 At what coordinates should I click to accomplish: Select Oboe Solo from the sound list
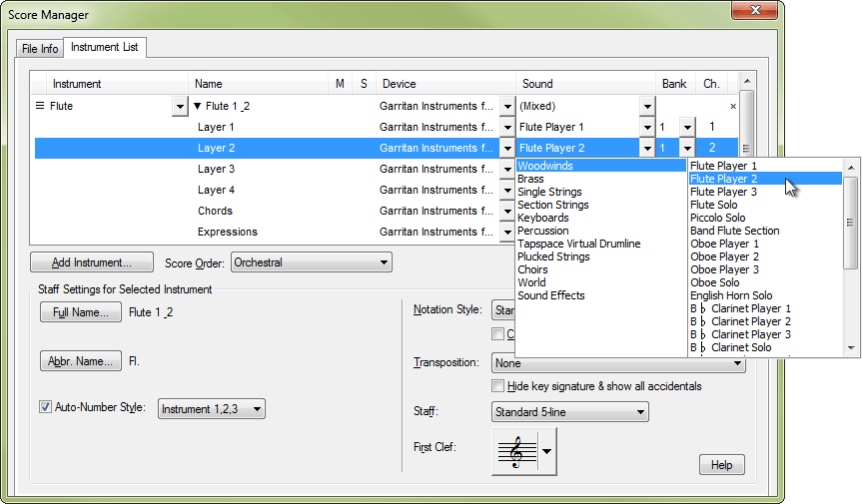click(x=716, y=282)
